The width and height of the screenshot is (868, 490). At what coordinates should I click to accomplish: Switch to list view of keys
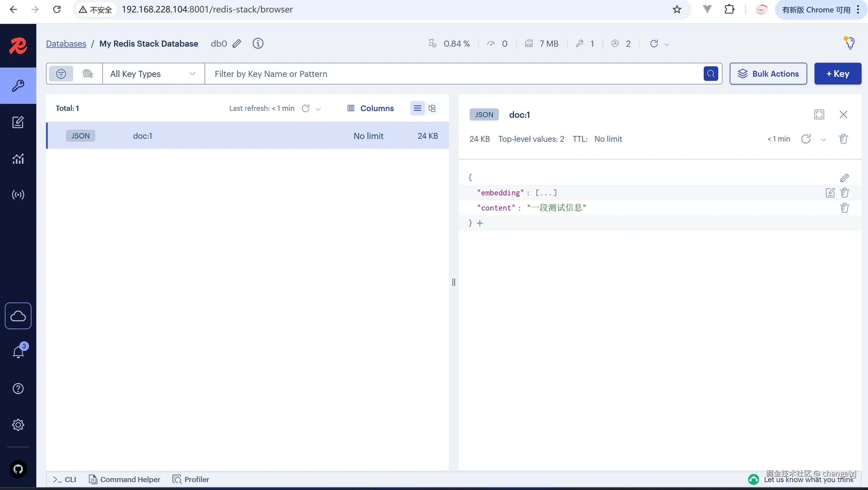coord(417,108)
